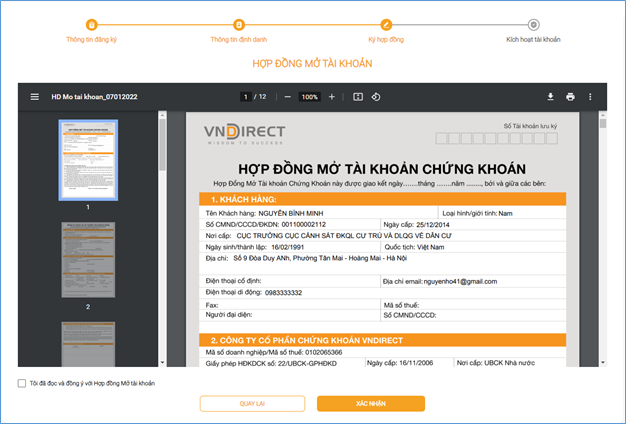Screen dimensions: 626x424
Task: Click the 1. KHÁCH HÀNG section header
Action: [382, 199]
